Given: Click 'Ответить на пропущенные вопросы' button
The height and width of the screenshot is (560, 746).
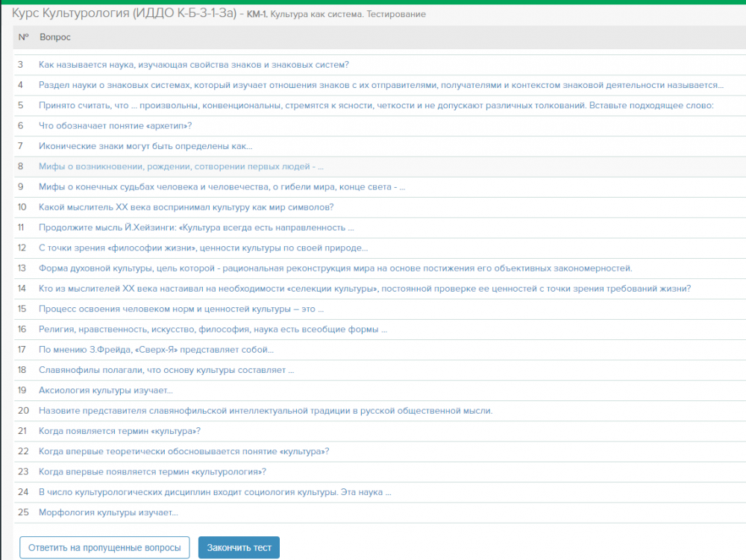Looking at the screenshot, I should click(104, 547).
